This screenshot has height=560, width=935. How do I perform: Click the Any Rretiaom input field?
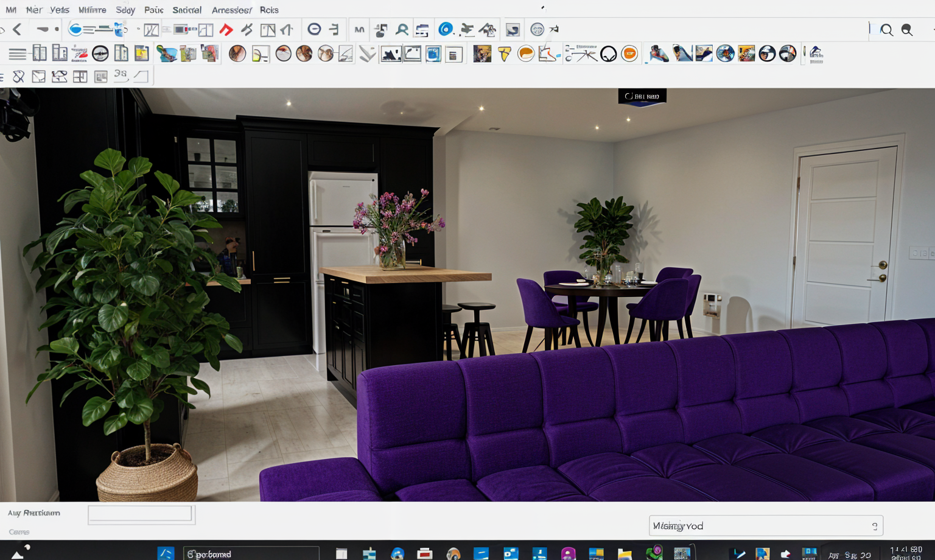point(141,514)
